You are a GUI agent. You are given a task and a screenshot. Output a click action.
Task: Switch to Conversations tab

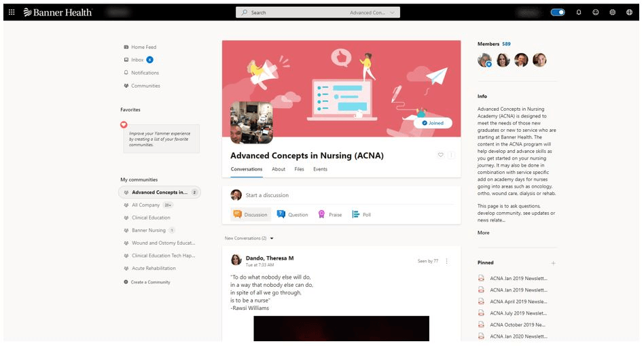tap(247, 169)
